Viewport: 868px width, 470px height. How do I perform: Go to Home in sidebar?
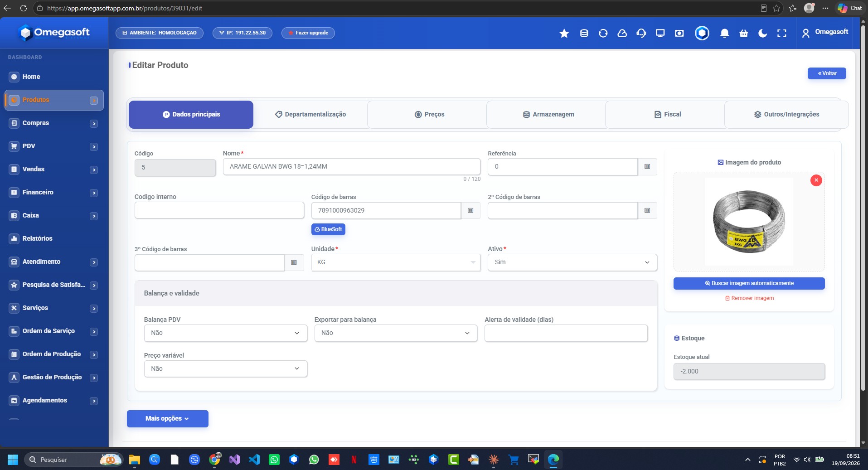click(31, 77)
